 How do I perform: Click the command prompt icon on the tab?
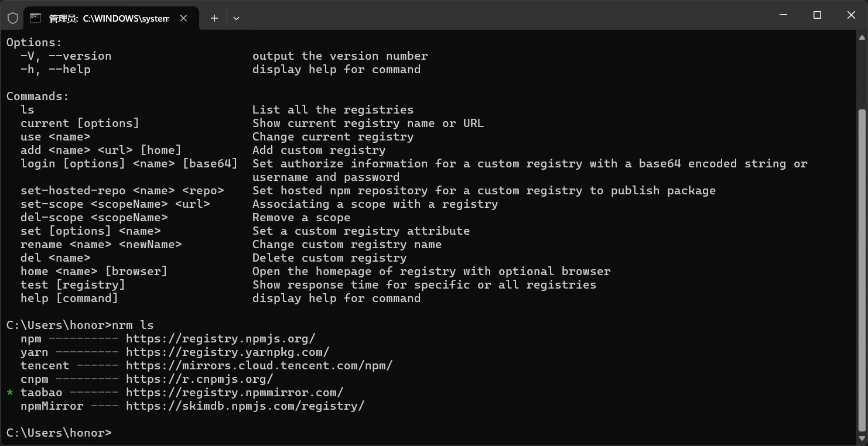click(36, 18)
